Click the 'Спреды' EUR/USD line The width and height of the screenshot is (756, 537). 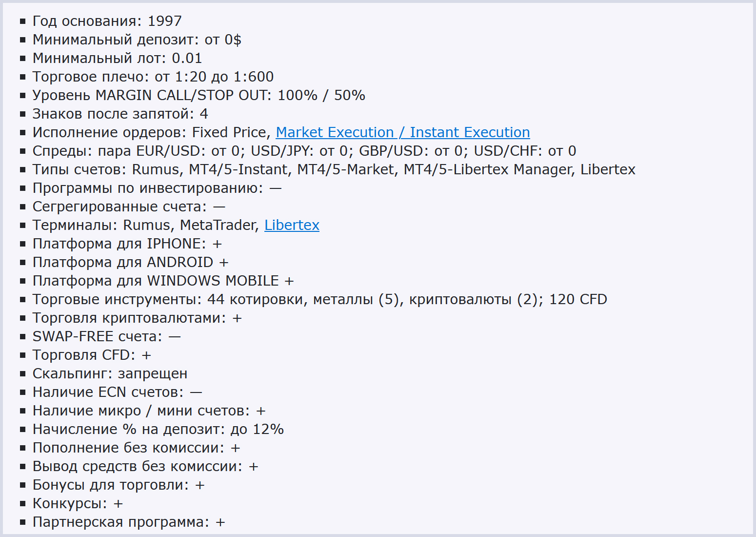(304, 151)
